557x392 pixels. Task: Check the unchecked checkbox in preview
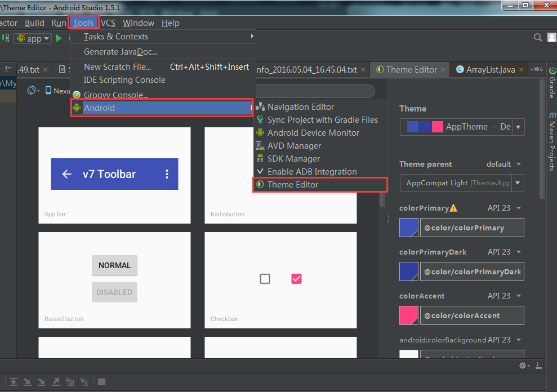click(265, 279)
